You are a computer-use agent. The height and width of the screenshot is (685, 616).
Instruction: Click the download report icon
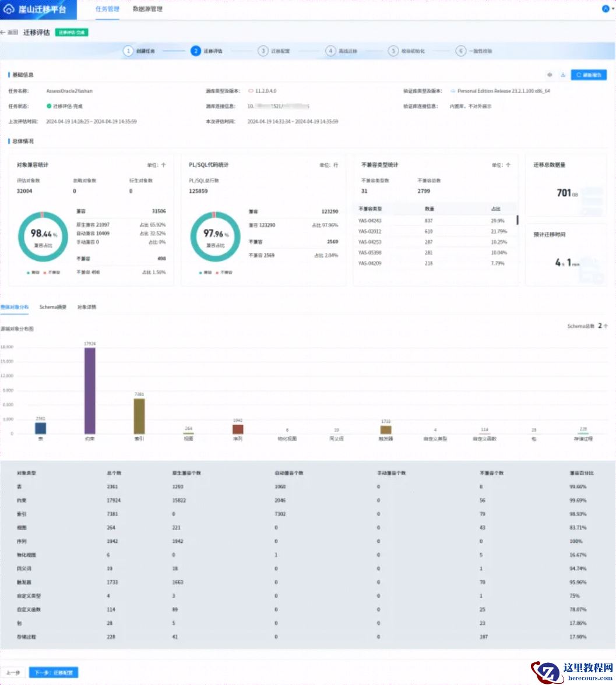pos(563,75)
